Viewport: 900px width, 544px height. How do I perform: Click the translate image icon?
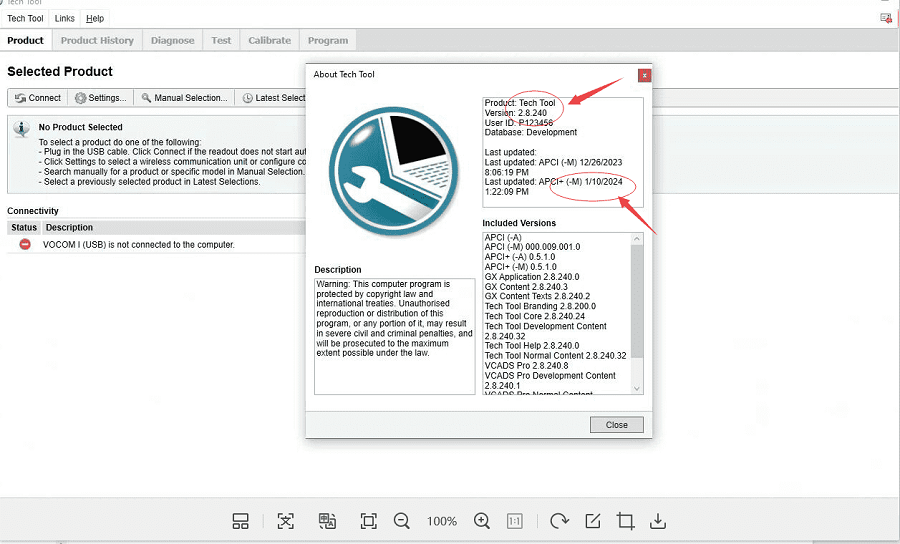327,521
